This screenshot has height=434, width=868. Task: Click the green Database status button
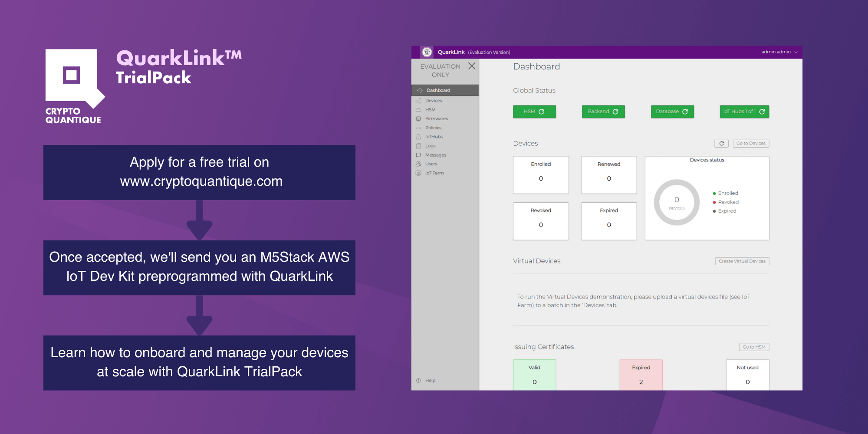[x=672, y=112]
